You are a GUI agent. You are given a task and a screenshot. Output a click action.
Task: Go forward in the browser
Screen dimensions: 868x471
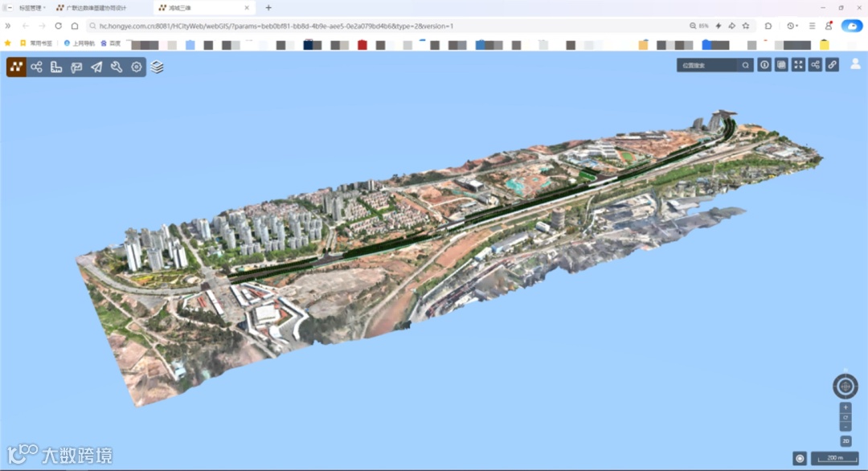point(42,26)
